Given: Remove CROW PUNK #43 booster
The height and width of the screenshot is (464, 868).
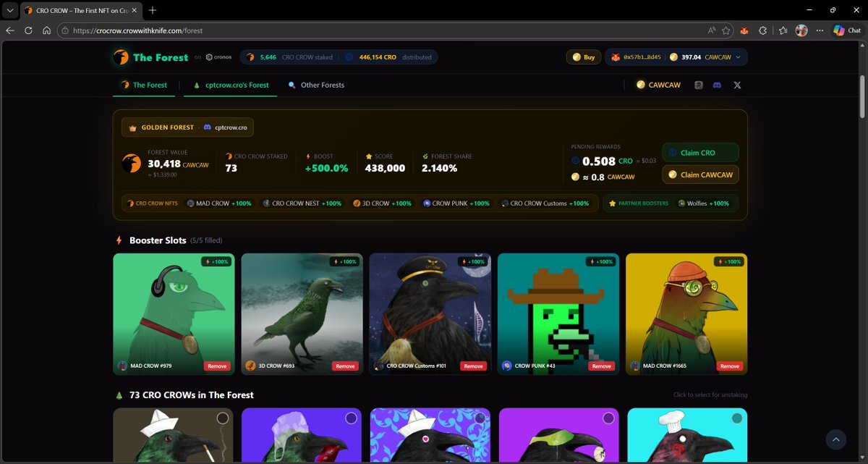Looking at the screenshot, I should (602, 366).
